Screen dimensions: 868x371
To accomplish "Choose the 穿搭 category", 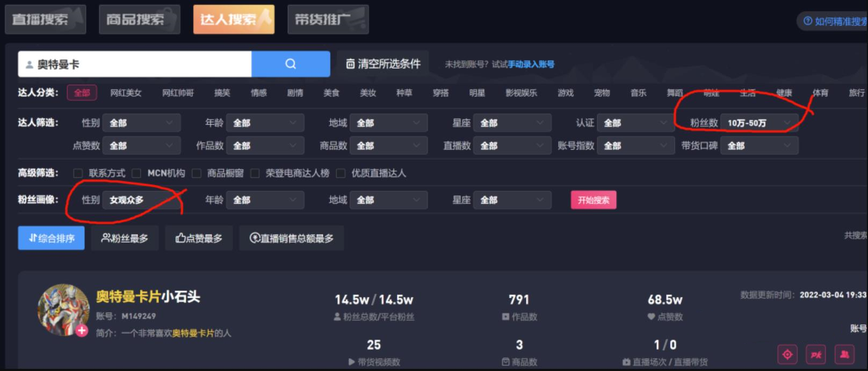I will (x=441, y=93).
